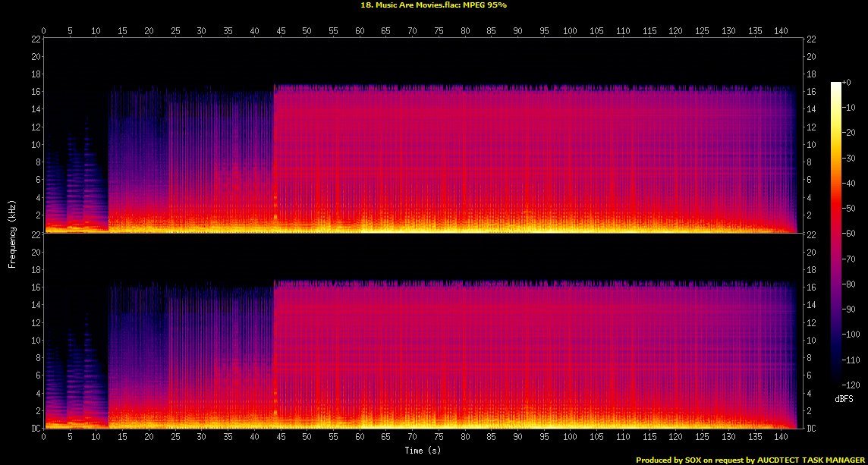Click the "75" tick on the top time axis
This screenshot has width=868, height=465.
coord(439,30)
